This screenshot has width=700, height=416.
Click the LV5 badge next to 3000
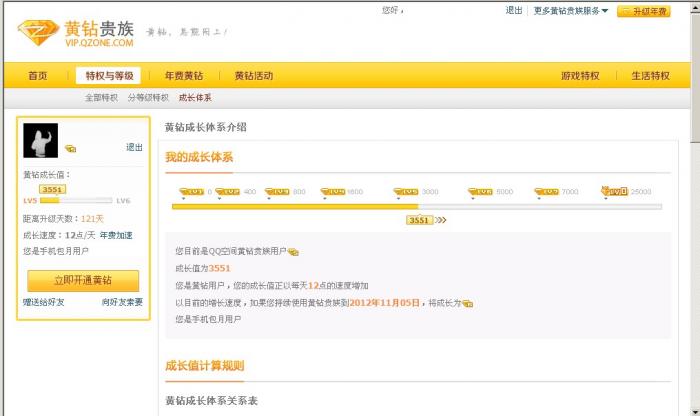pos(406,192)
